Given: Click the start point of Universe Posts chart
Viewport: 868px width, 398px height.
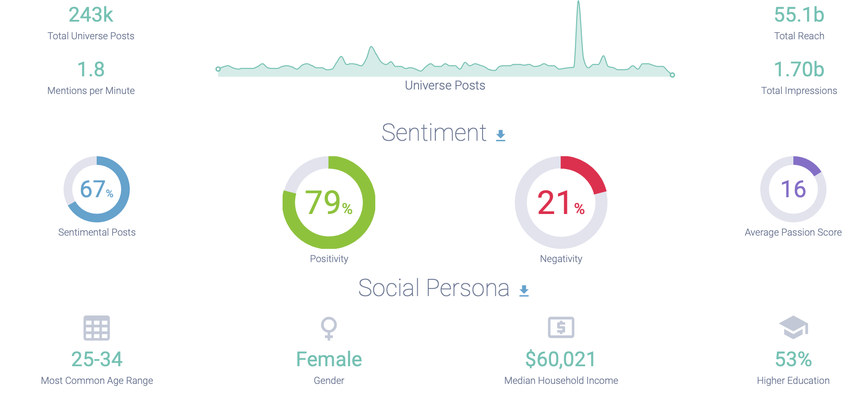Looking at the screenshot, I should click(x=218, y=69).
